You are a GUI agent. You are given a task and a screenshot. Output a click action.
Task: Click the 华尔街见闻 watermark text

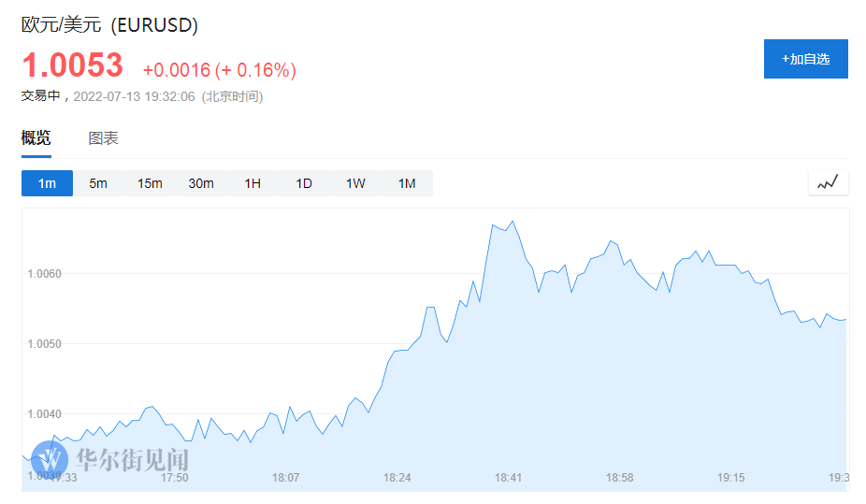click(x=133, y=460)
